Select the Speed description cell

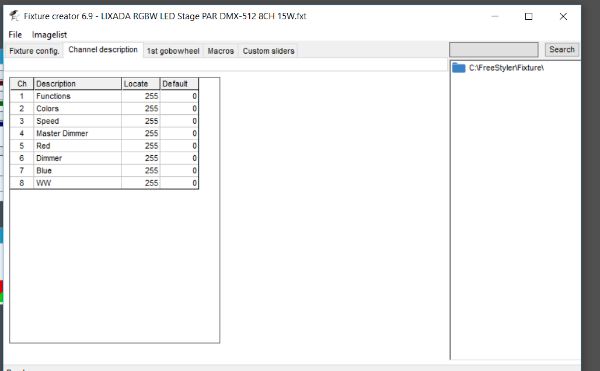pos(77,121)
